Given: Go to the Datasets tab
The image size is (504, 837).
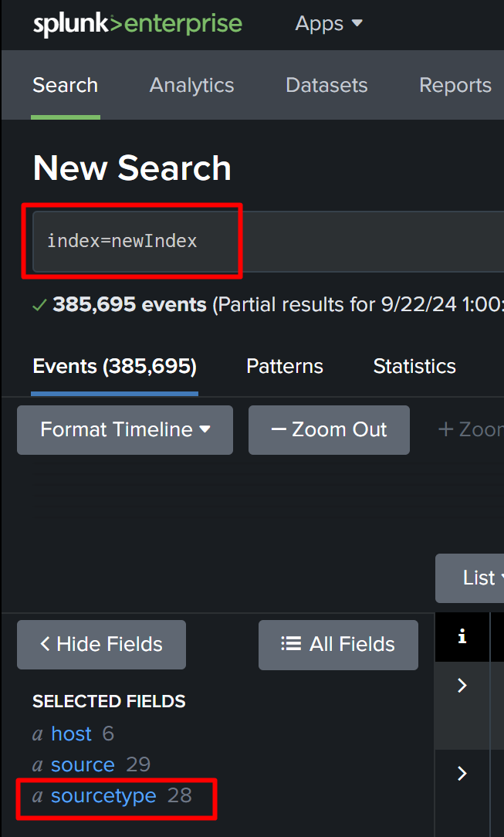Looking at the screenshot, I should 326,85.
